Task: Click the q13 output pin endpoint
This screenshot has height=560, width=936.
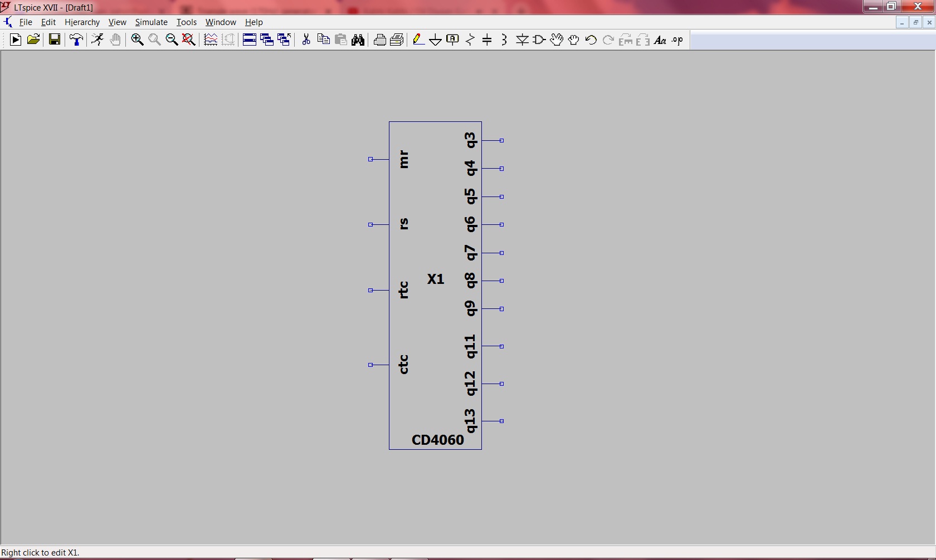Action: tap(501, 421)
